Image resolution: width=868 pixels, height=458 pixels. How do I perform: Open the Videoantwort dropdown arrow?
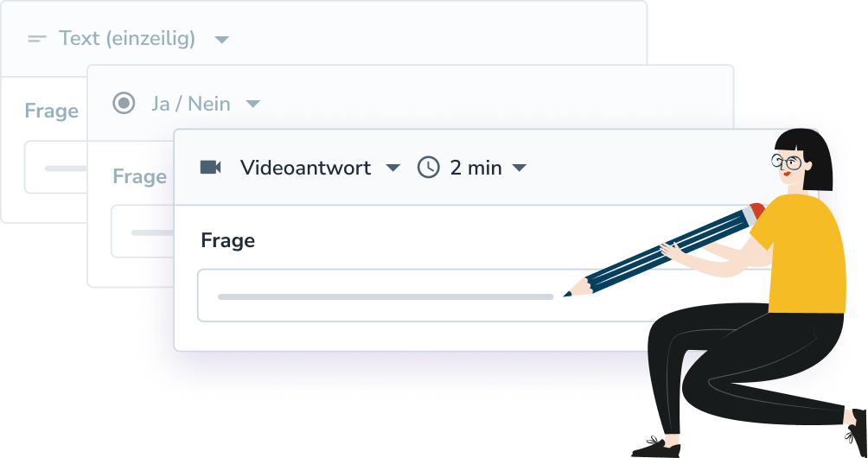[393, 168]
